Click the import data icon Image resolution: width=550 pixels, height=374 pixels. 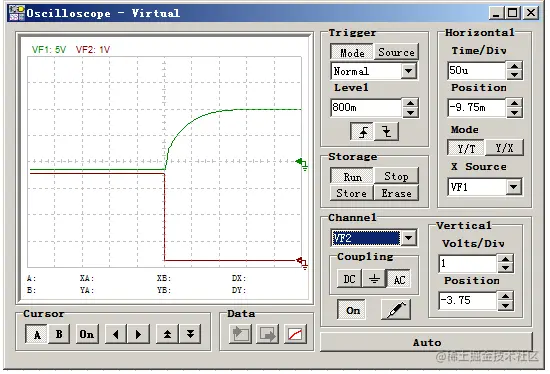(x=240, y=334)
